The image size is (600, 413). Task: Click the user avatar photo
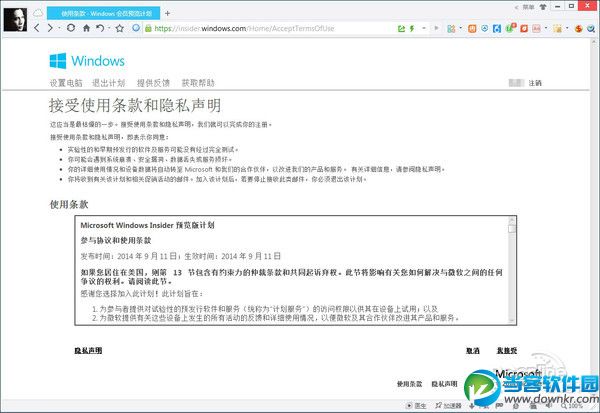[15, 19]
